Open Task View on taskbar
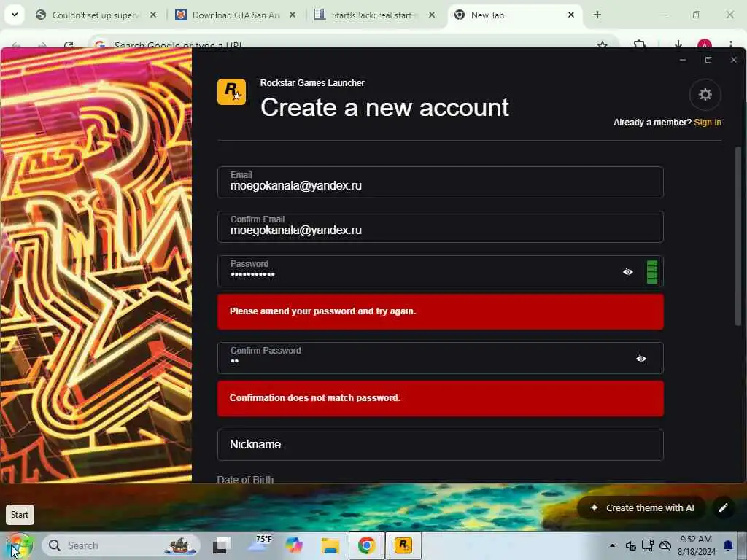 [222, 545]
